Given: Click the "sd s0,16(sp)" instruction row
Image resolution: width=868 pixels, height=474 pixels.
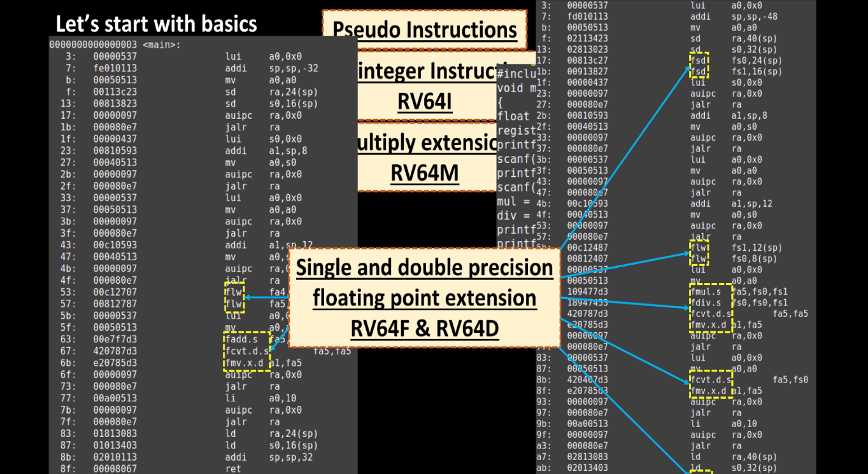Looking at the screenshot, I should pos(191,104).
